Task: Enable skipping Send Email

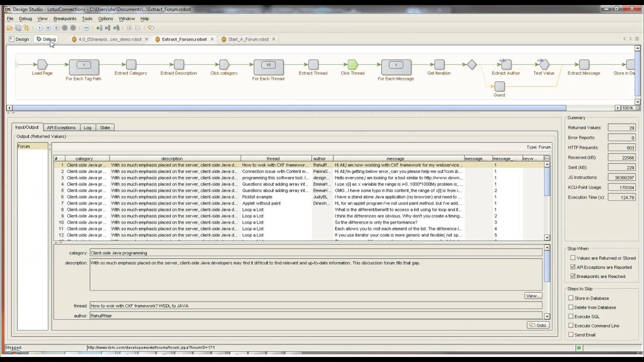Action: click(x=571, y=334)
